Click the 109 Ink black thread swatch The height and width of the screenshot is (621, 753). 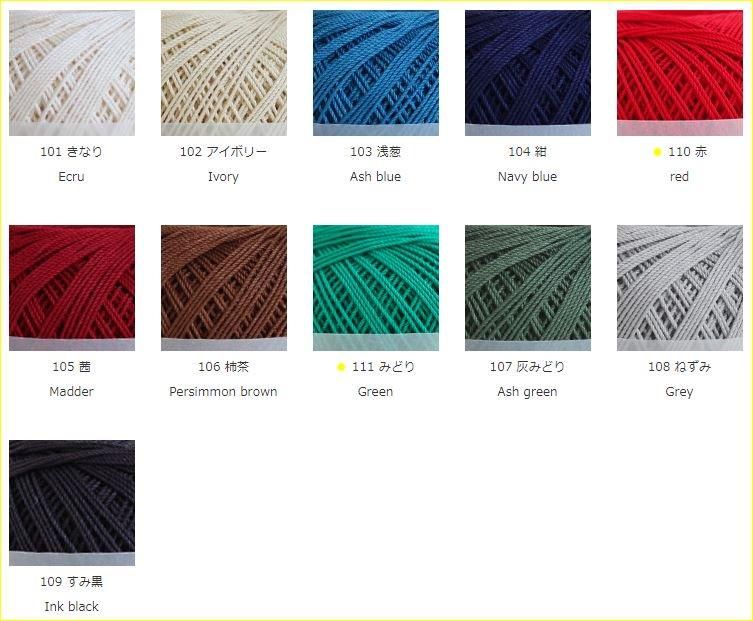(x=72, y=503)
